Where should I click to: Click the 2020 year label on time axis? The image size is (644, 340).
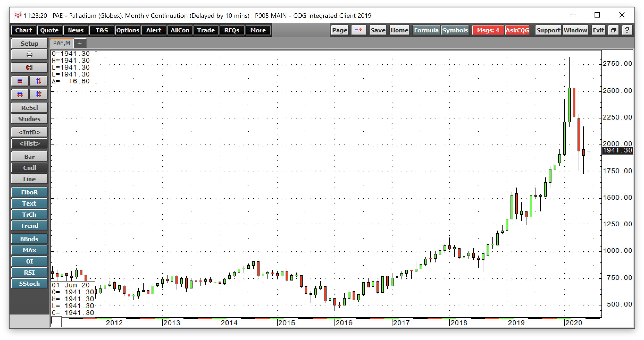pos(574,323)
